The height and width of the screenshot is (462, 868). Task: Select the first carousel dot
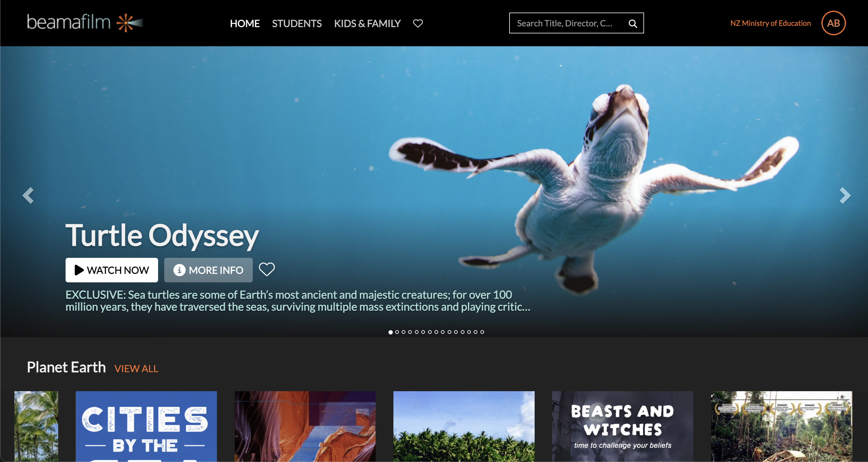pyautogui.click(x=391, y=332)
